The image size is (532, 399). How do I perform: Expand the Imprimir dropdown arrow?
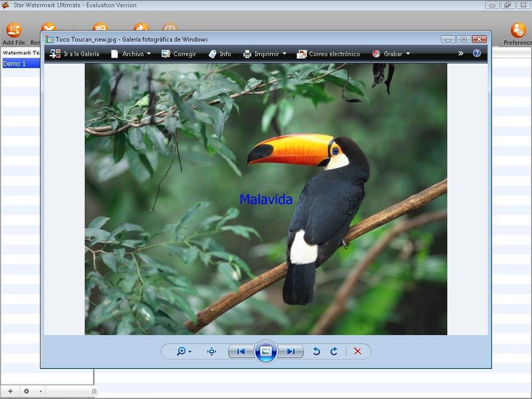pos(284,54)
